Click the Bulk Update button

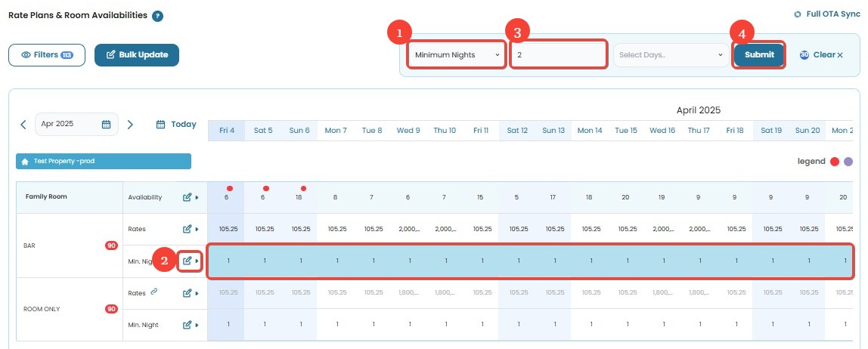pos(137,54)
